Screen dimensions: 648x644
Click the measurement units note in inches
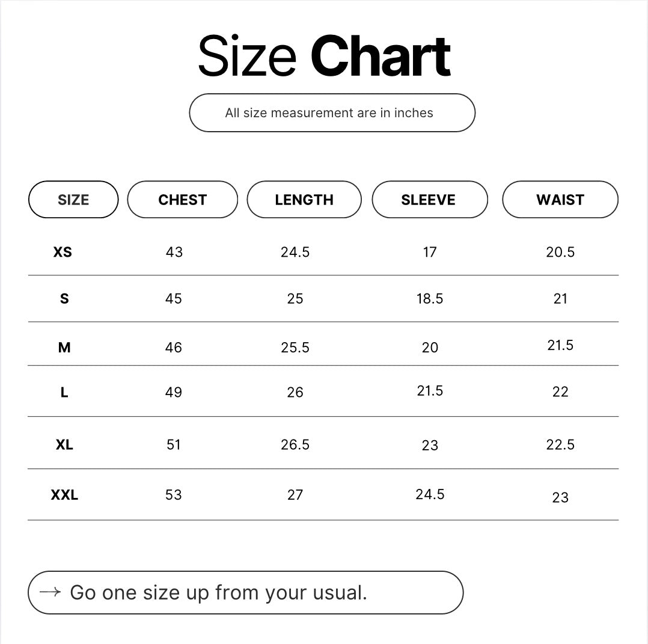tap(329, 113)
